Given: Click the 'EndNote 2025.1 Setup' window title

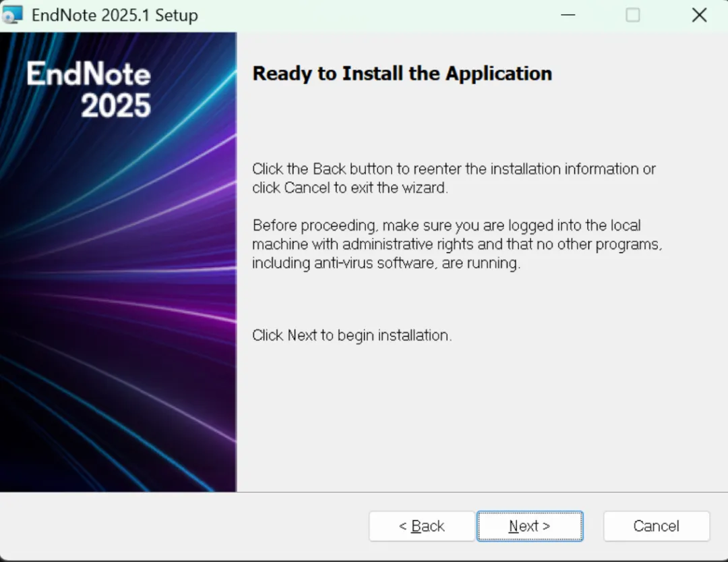Looking at the screenshot, I should coord(115,15).
